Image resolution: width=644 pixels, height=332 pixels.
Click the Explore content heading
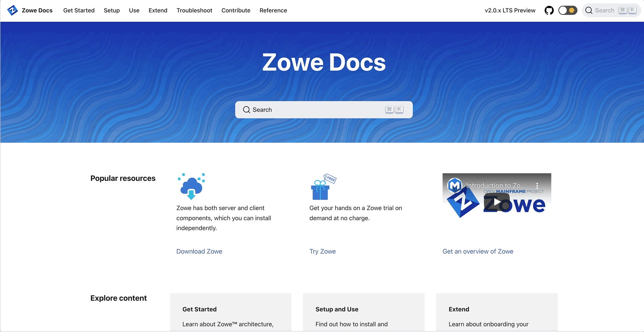coord(119,298)
